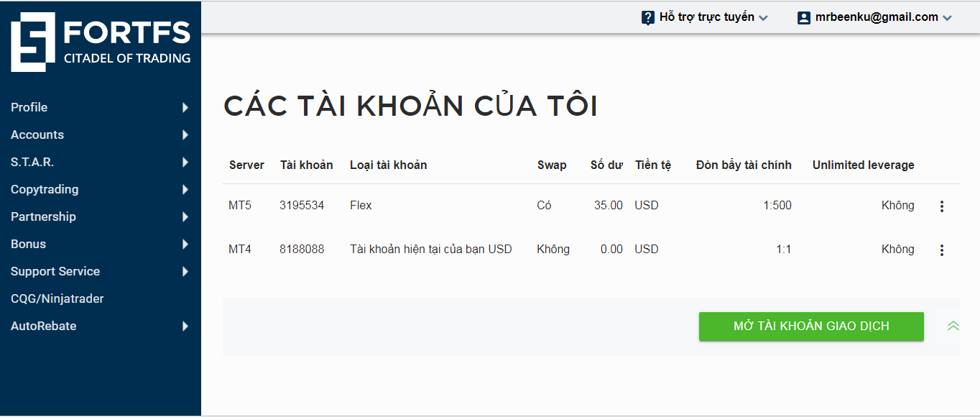Expand the Profile submenu arrow
Image resolution: width=980 pixels, height=420 pixels.
coord(185,108)
